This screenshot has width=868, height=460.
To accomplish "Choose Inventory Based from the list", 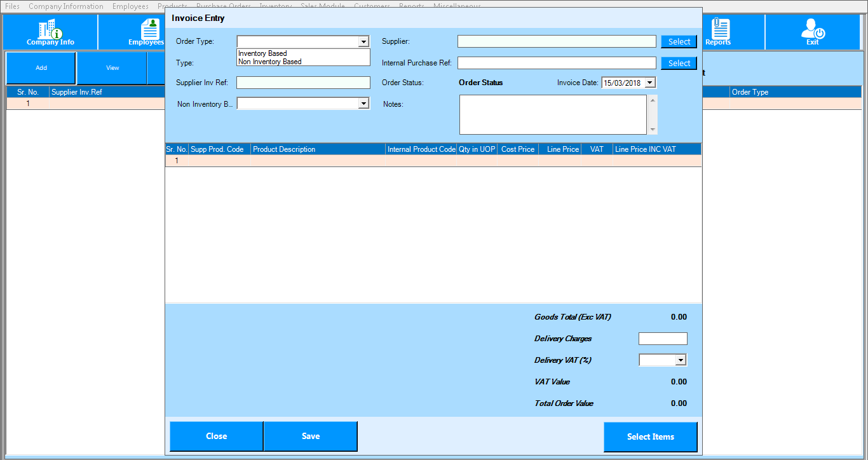I will 262,54.
